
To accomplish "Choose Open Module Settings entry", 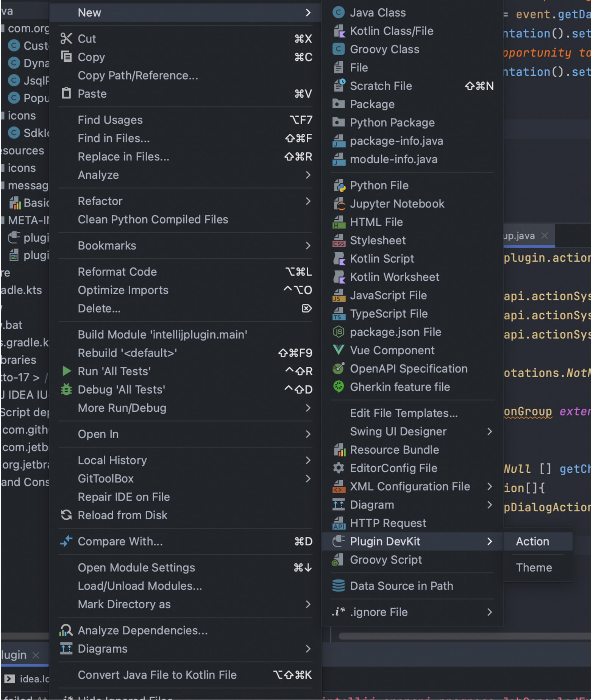I will tap(186, 567).
